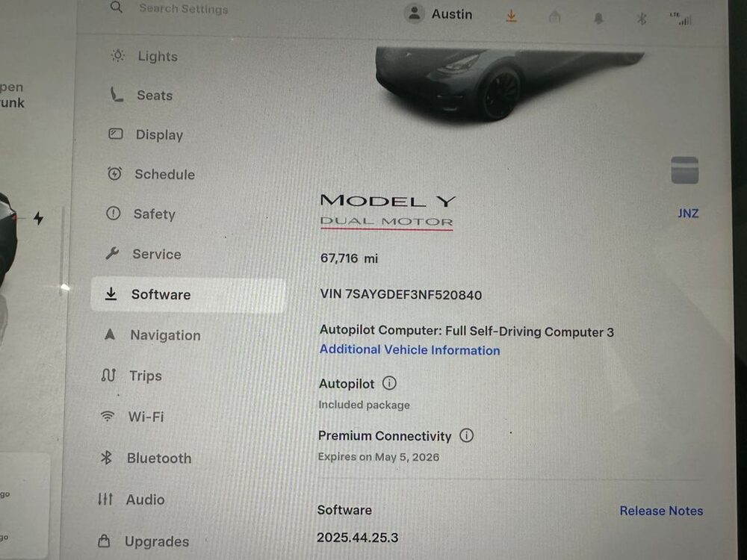Click Additional Vehicle Information link
Screen dimensions: 747x560
tap(409, 350)
